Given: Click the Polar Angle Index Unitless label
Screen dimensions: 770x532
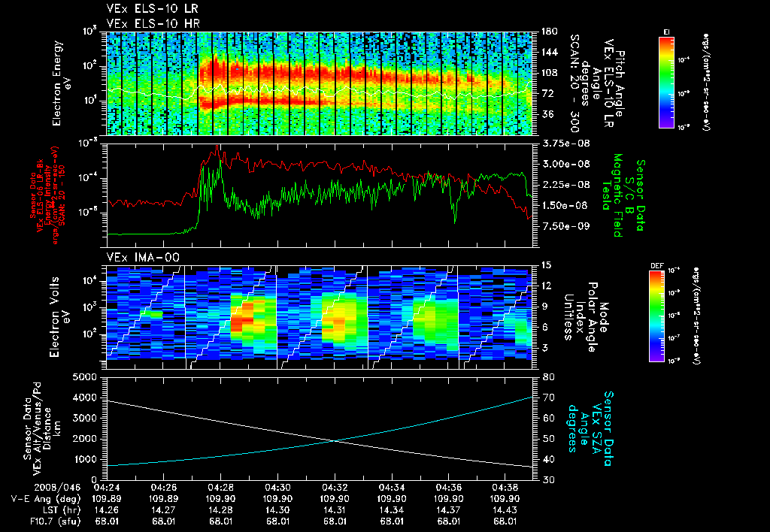Looking at the screenshot, I should coord(585,317).
